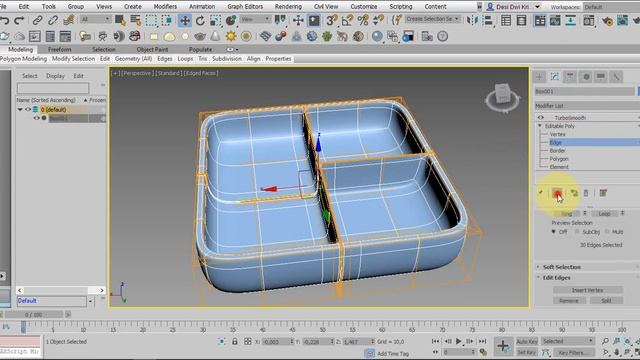Open the Modifier List dropdown
640x360 pixels.
587,106
